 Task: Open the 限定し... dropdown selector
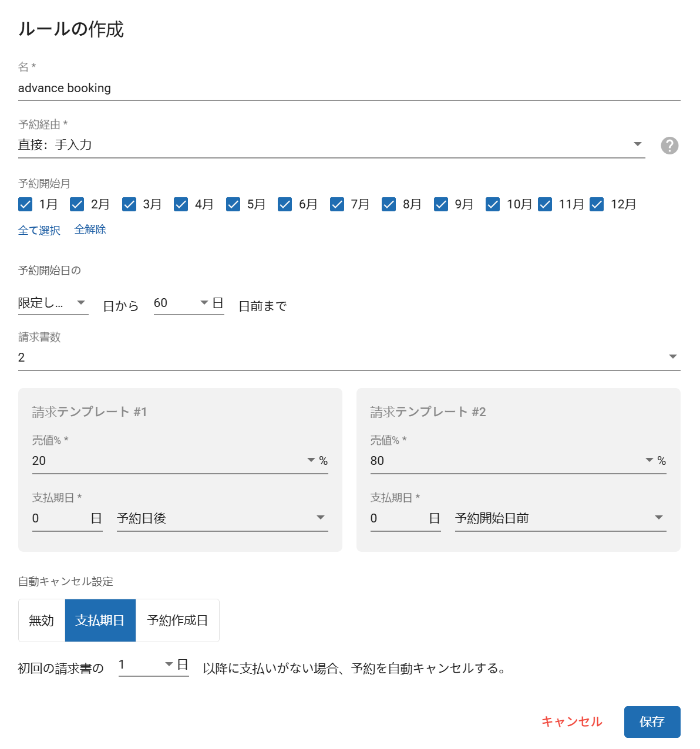tap(53, 303)
